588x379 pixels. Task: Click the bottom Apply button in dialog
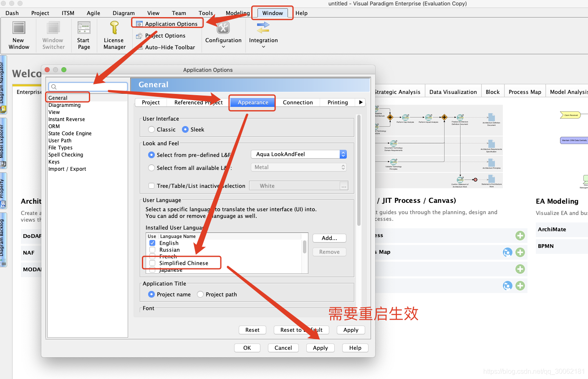320,348
